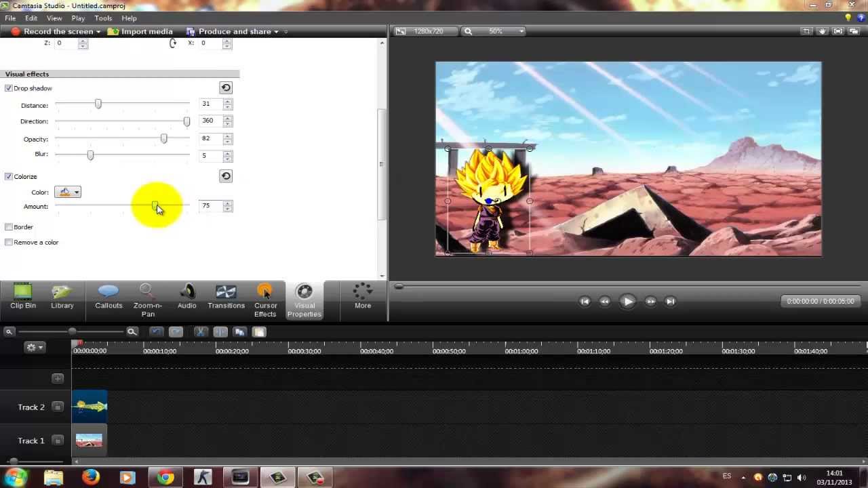Open the Help menu
The width and height of the screenshot is (868, 488).
pyautogui.click(x=129, y=18)
